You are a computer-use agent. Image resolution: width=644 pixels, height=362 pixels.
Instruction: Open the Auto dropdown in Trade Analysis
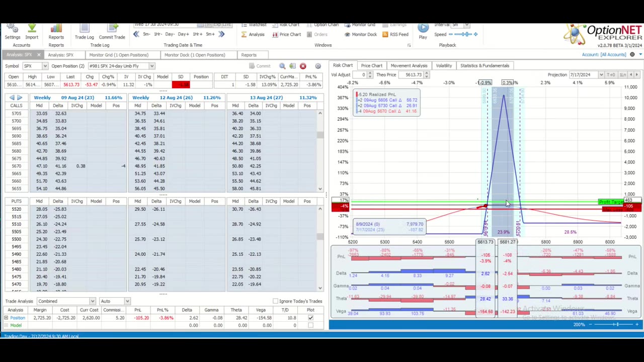point(127,301)
